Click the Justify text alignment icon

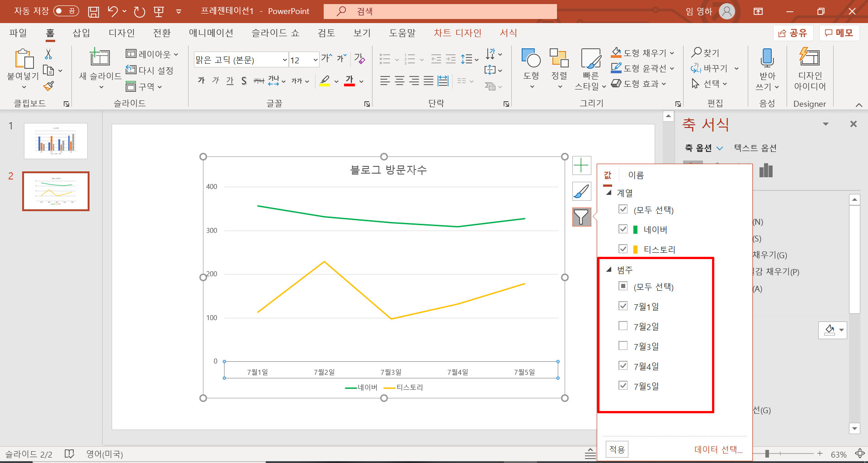pos(429,81)
